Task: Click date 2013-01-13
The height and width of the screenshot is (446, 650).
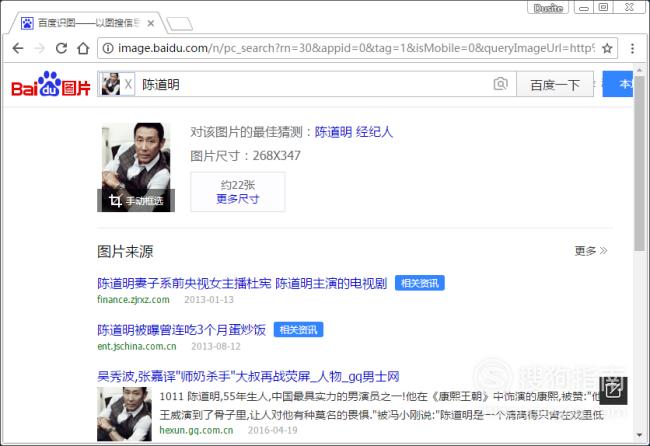Action: [x=209, y=299]
